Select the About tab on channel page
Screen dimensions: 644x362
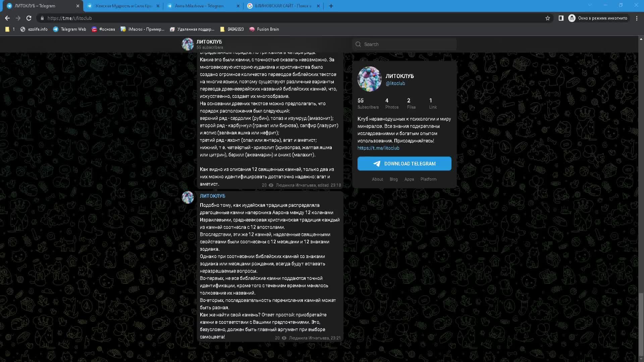(x=377, y=179)
